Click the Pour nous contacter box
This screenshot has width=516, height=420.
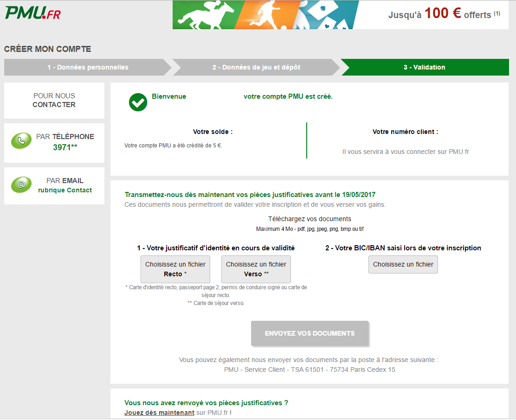tap(54, 100)
